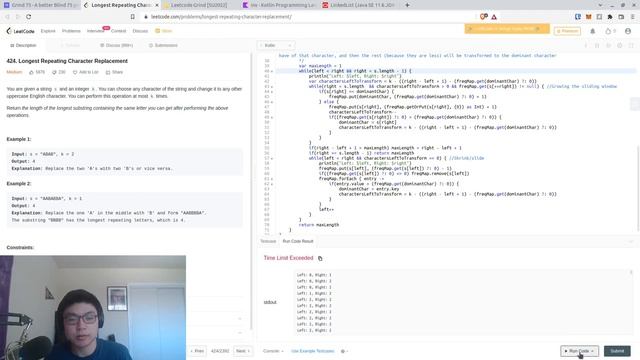Screen dimensions: 640x360
Task: Close the Longest Repeating Character tab
Action: pos(157,5)
